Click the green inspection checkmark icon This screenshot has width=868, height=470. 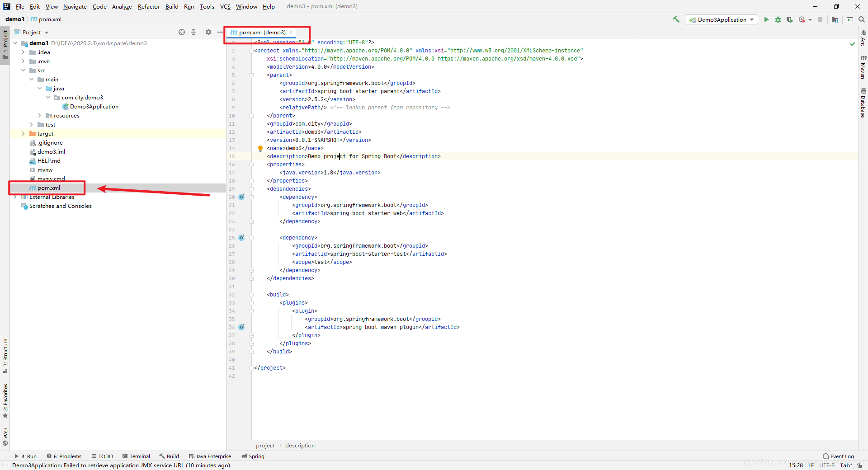click(853, 44)
